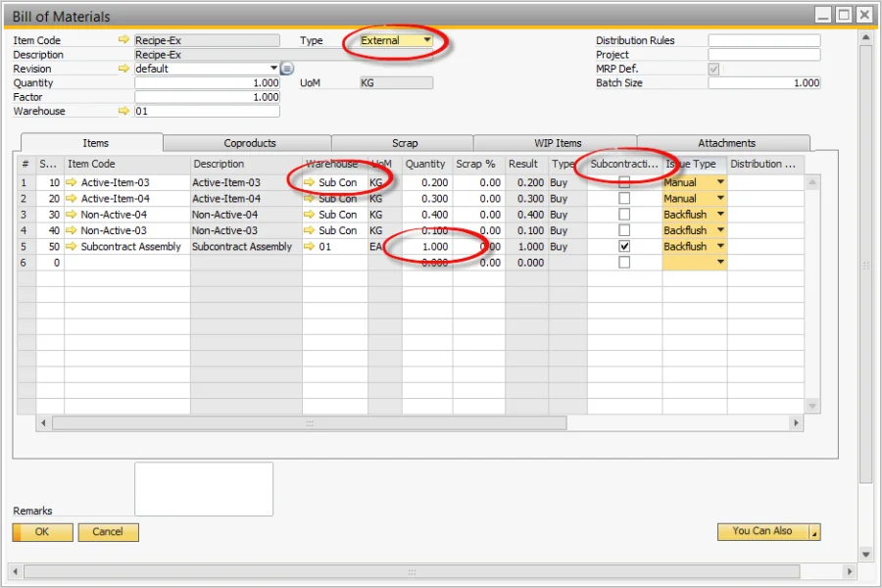882x588 pixels.
Task: Click the items grid horizontal scrollbar thumb
Action: (310, 423)
